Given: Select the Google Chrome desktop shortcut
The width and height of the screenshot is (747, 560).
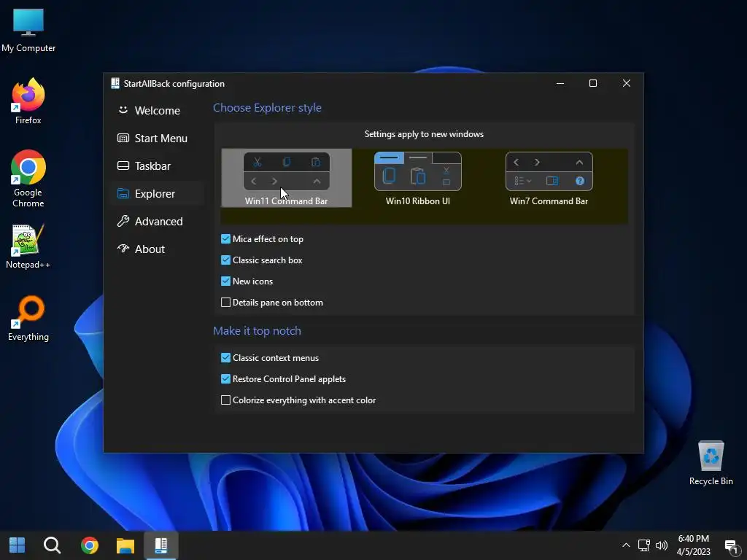Looking at the screenshot, I should [x=28, y=179].
